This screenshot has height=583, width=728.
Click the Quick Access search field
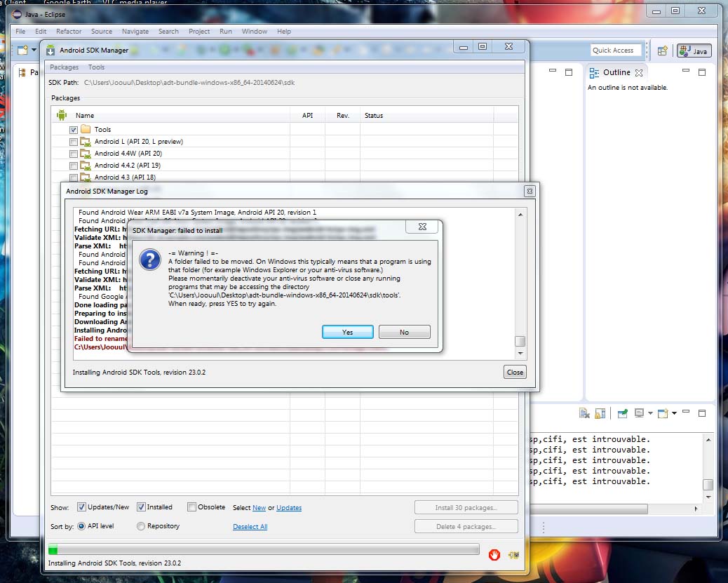616,51
